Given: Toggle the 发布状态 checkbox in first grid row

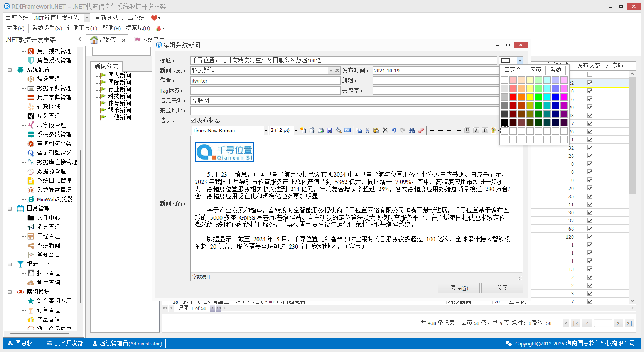Looking at the screenshot, I should [x=590, y=83].
